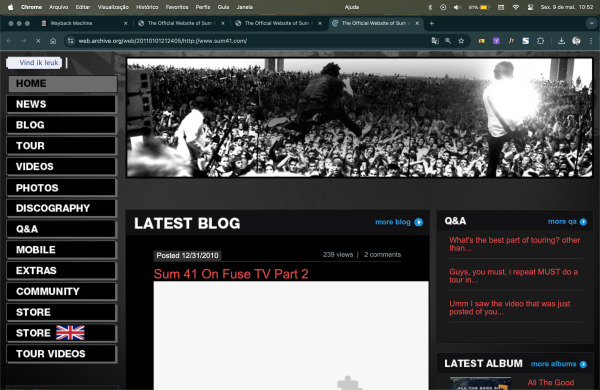Click the Vind ik leuk button
The height and width of the screenshot is (390, 600).
coord(34,63)
